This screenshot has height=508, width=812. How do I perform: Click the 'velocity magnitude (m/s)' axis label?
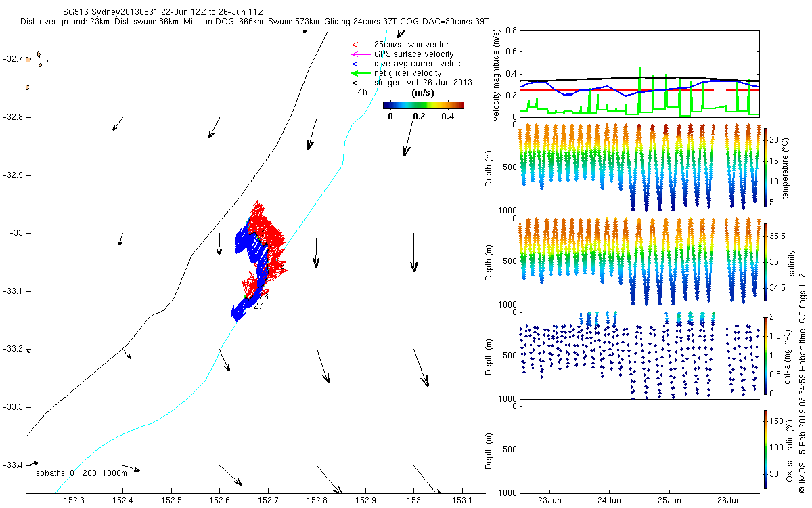click(497, 75)
